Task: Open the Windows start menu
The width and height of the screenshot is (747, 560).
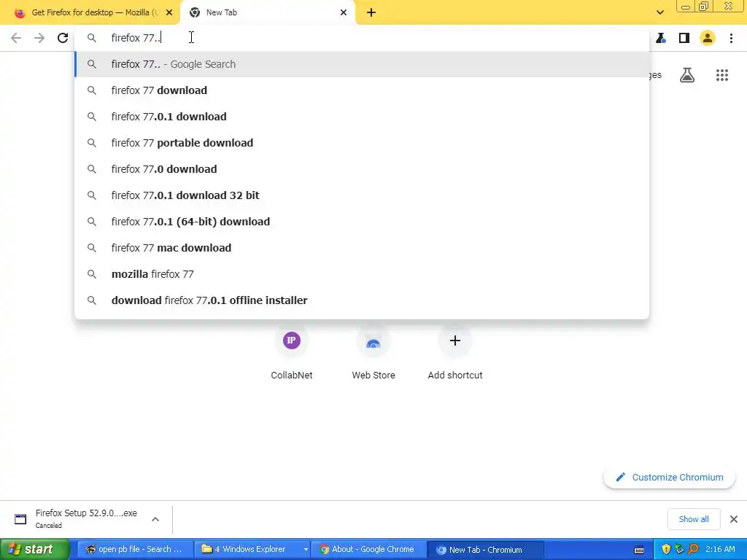Action: tap(35, 550)
